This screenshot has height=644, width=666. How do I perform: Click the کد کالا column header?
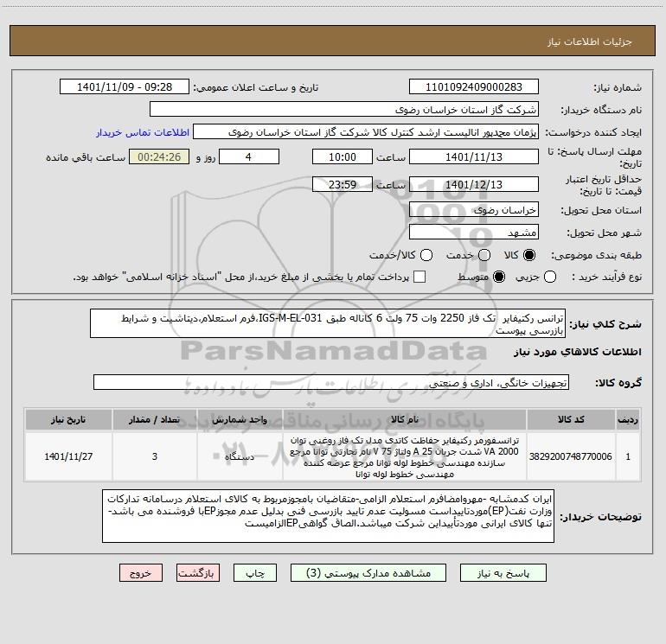571,419
